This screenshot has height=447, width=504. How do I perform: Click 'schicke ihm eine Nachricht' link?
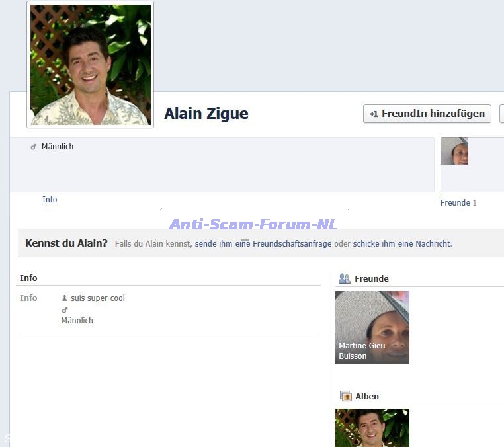(x=401, y=244)
